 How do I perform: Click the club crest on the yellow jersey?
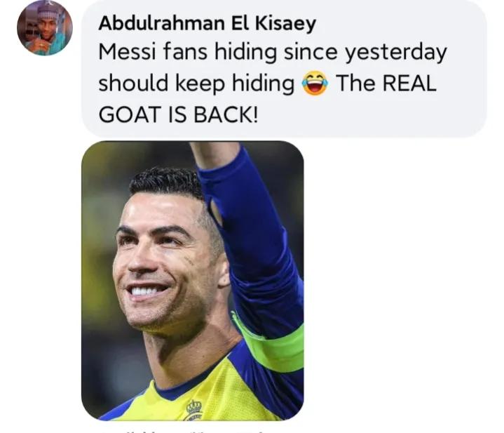tap(194, 409)
